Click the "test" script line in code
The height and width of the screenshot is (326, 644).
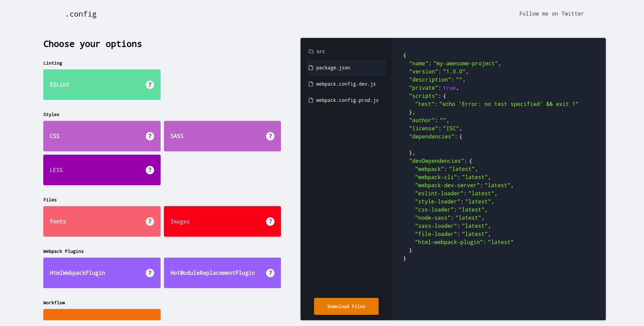(x=497, y=104)
